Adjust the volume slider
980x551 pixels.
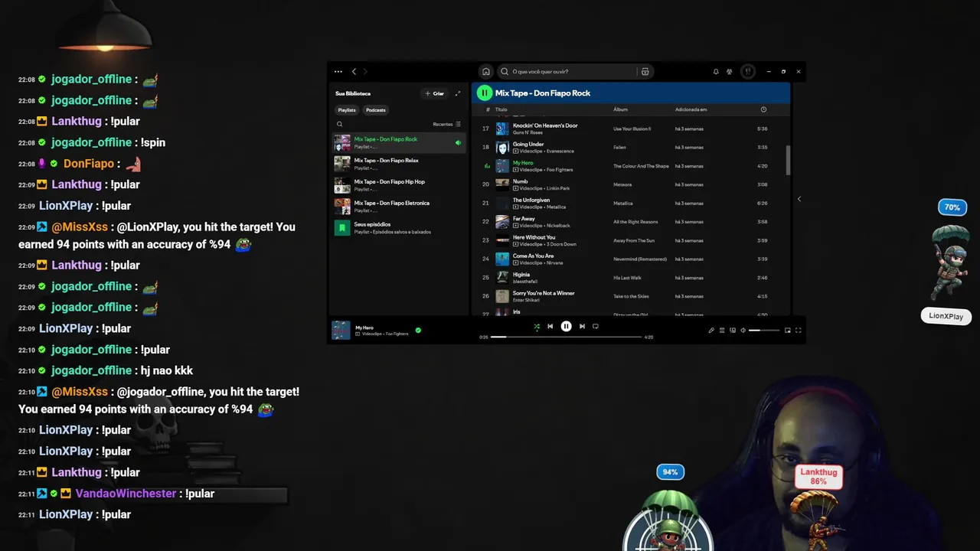[764, 331]
